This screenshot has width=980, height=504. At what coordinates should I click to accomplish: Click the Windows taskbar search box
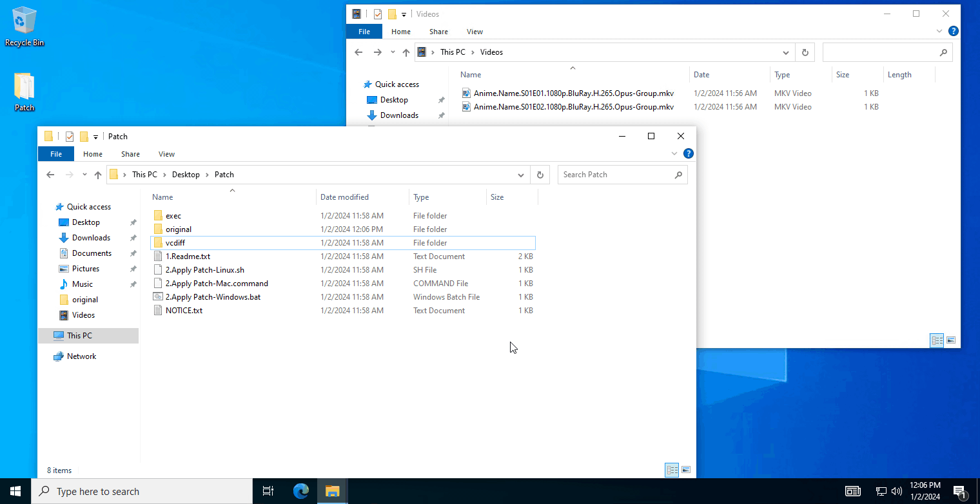click(x=142, y=491)
